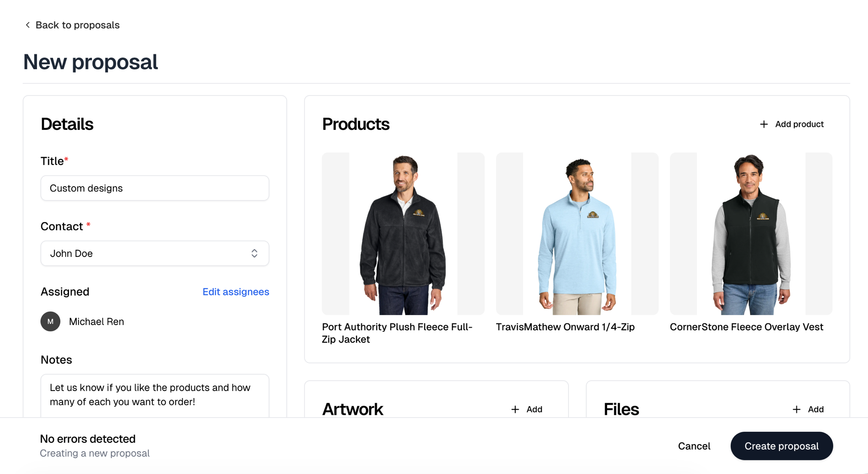Click plus icon in Artwork section
Viewport: 868px width, 474px height.
[x=515, y=409]
